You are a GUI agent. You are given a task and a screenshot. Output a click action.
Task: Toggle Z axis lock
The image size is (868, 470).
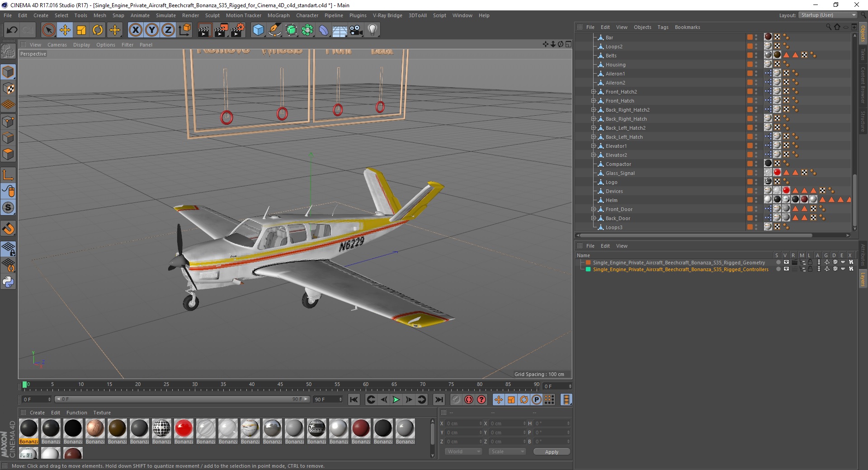click(168, 30)
